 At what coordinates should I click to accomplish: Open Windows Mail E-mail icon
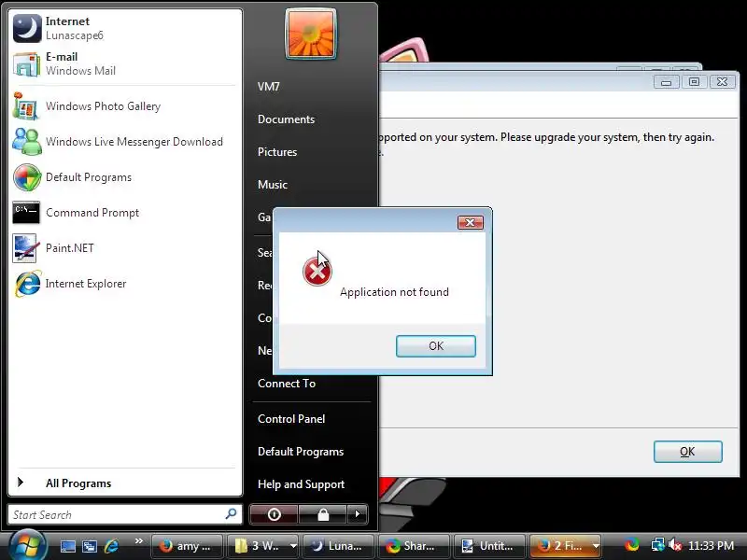pos(27,63)
